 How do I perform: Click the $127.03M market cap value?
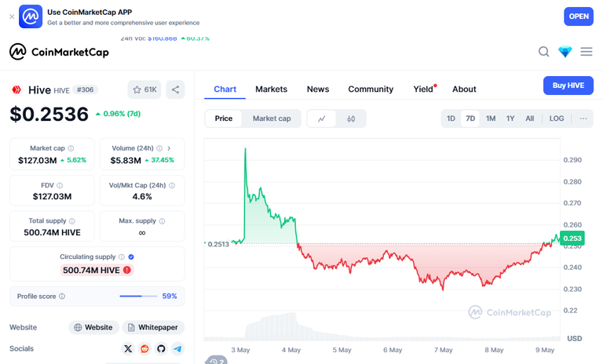38,160
